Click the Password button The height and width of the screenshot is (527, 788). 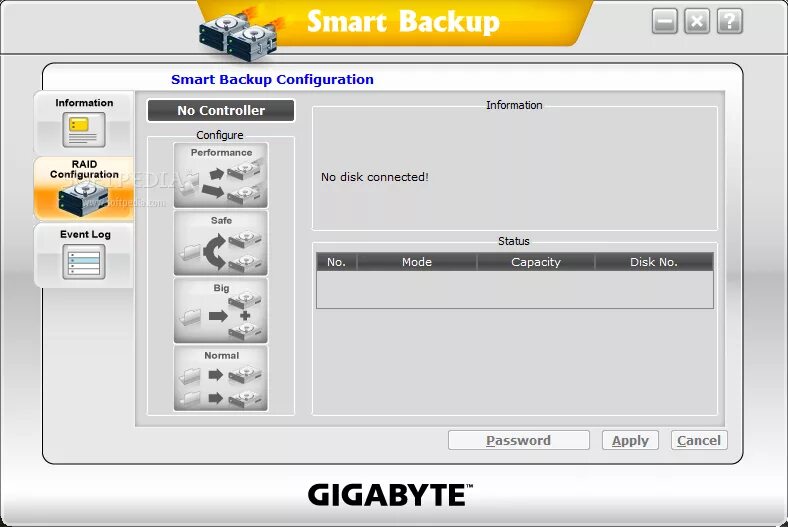point(519,441)
